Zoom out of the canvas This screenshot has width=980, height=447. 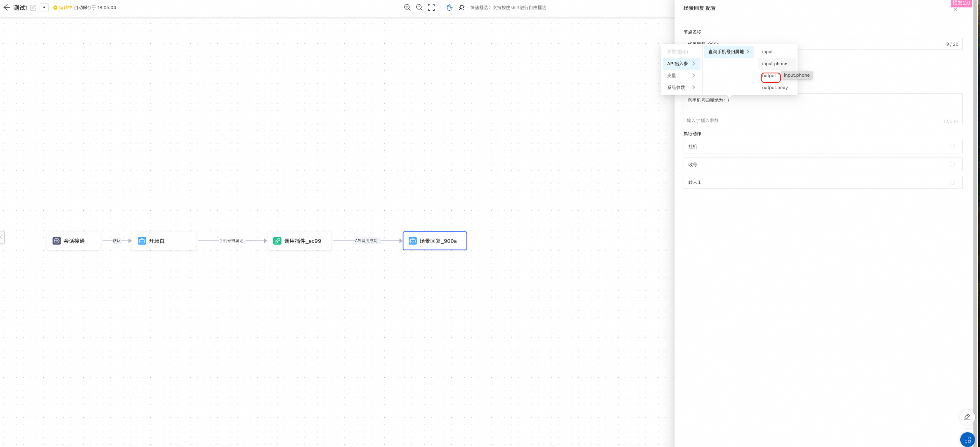click(x=419, y=7)
